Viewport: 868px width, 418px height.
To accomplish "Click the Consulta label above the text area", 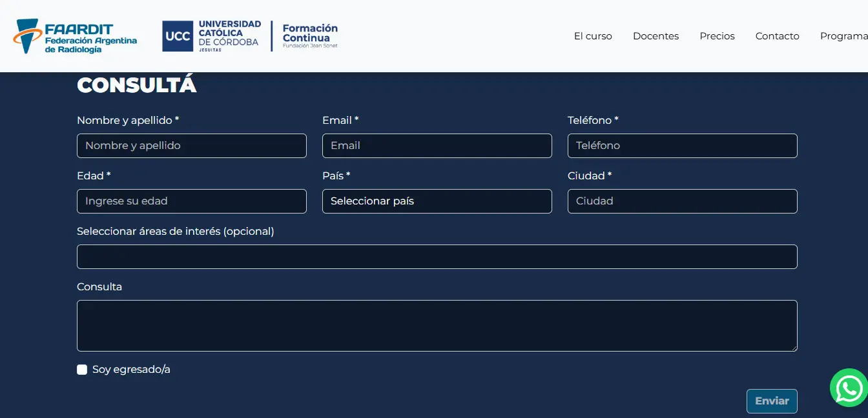I will pyautogui.click(x=99, y=287).
